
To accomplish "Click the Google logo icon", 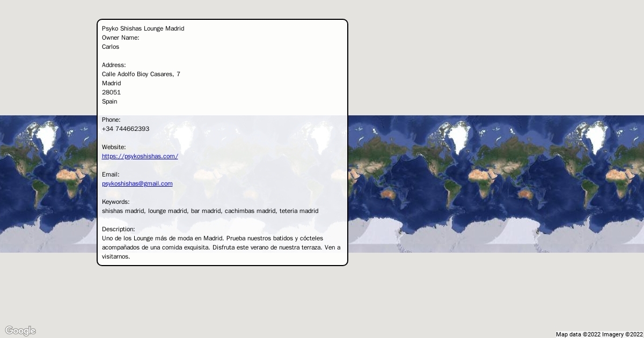I will (x=20, y=330).
